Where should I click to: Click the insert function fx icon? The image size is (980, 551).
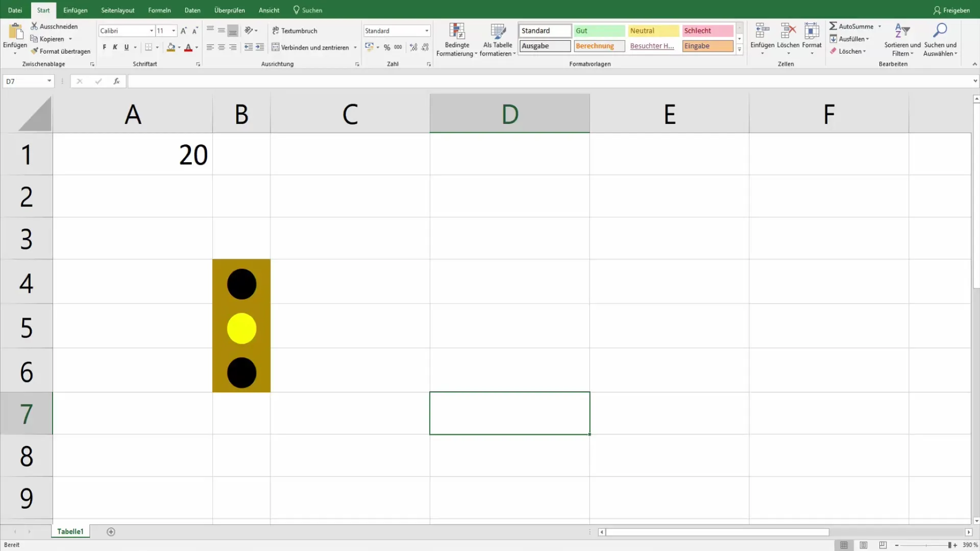pyautogui.click(x=116, y=81)
